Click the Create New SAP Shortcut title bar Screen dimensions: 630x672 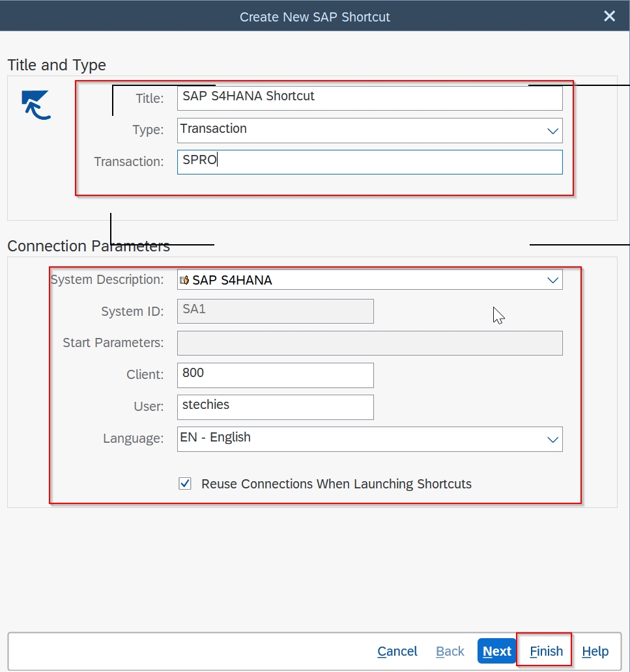pos(315,16)
